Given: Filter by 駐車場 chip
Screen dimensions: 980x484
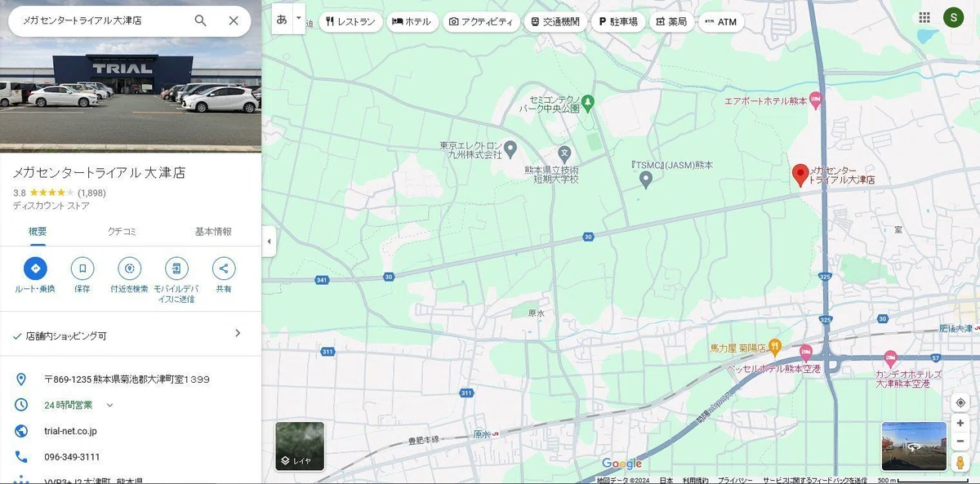Looking at the screenshot, I should [x=618, y=22].
